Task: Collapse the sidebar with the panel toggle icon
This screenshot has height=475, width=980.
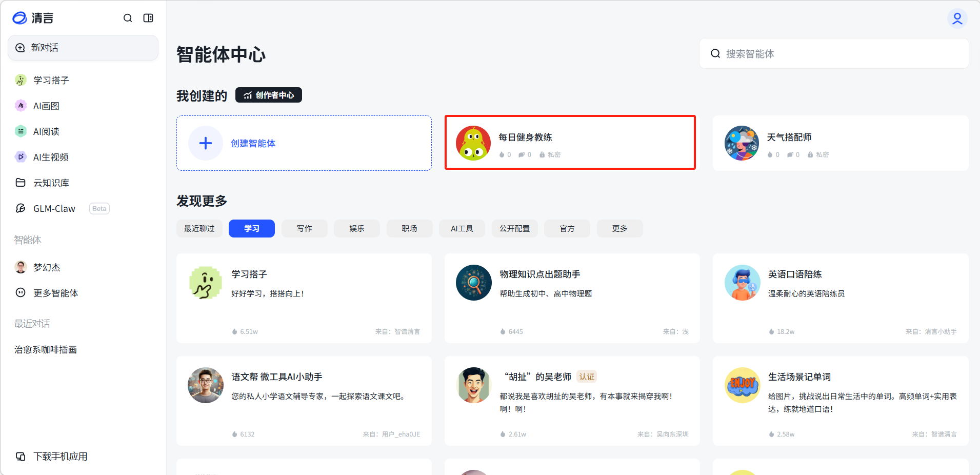Action: (148, 18)
